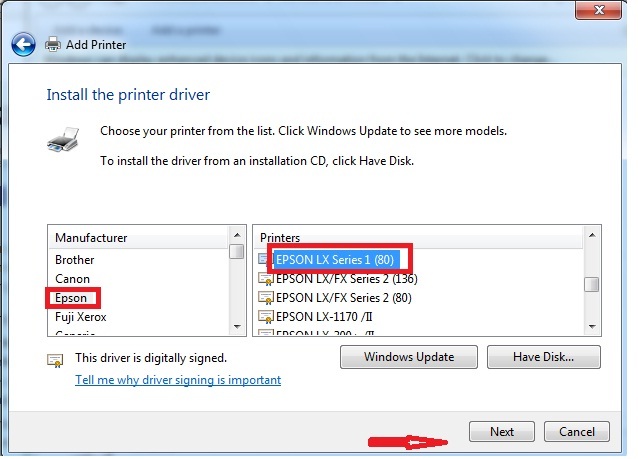Select Fuji Xerox in the Manufacturer list

(x=81, y=317)
